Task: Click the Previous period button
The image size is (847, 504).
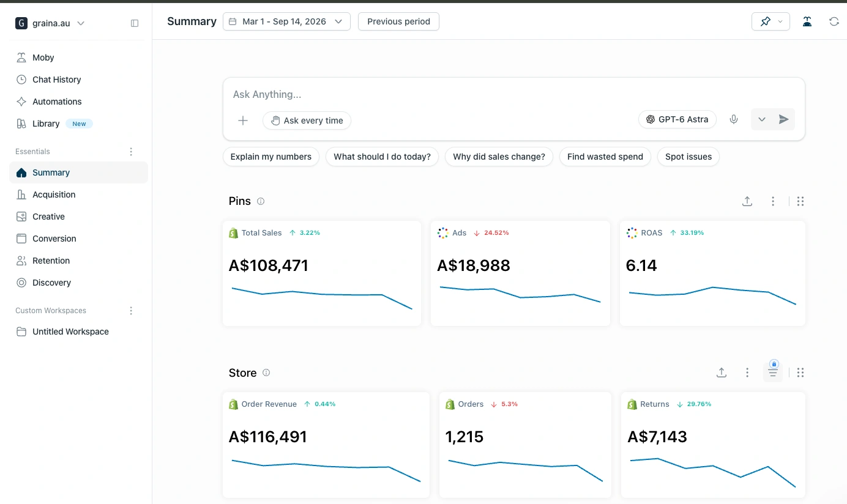Action: pos(398,21)
